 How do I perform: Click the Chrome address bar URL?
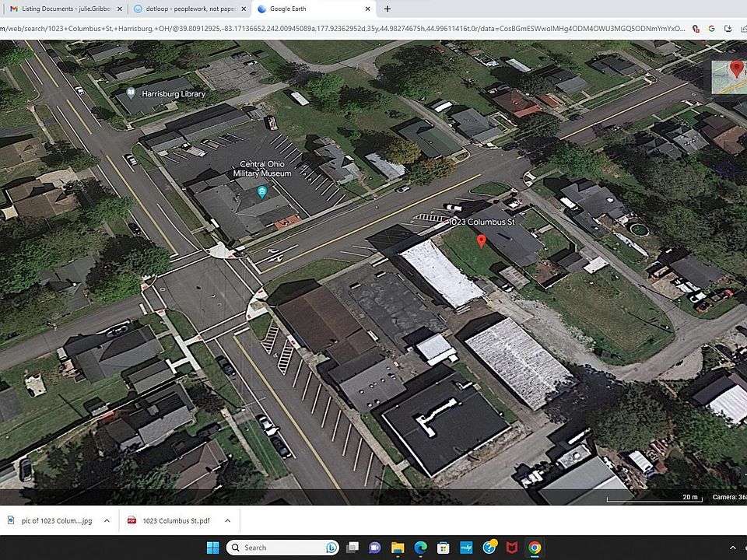[343, 29]
